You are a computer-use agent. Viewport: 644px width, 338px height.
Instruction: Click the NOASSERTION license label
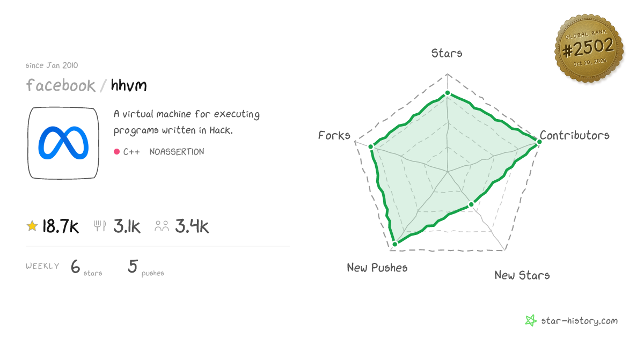pyautogui.click(x=177, y=152)
